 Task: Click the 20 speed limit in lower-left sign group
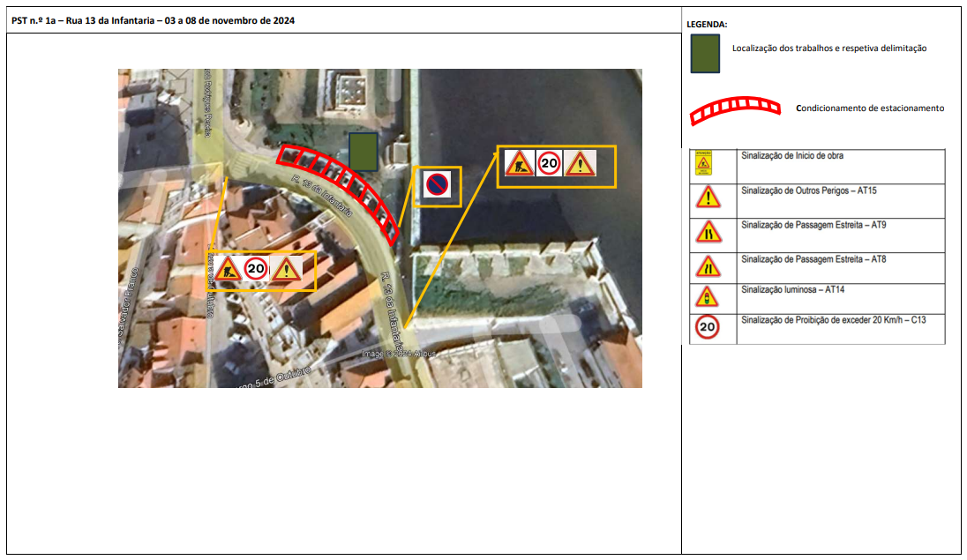pyautogui.click(x=256, y=269)
